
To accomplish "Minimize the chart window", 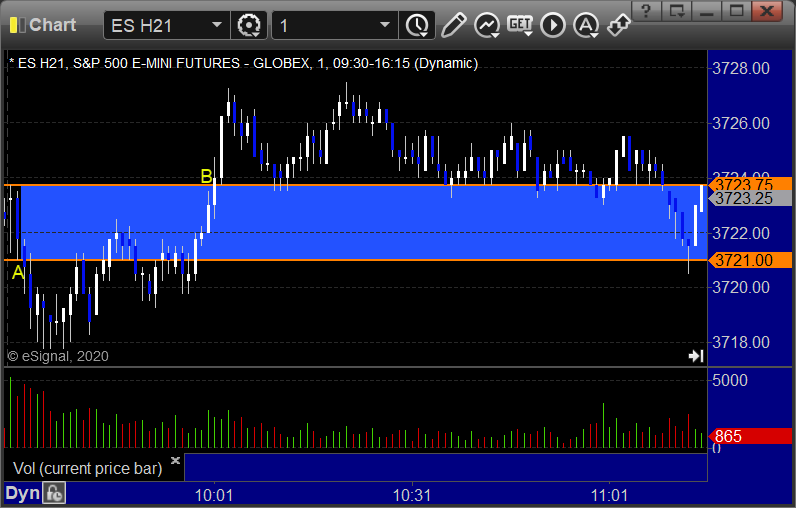I will [707, 10].
